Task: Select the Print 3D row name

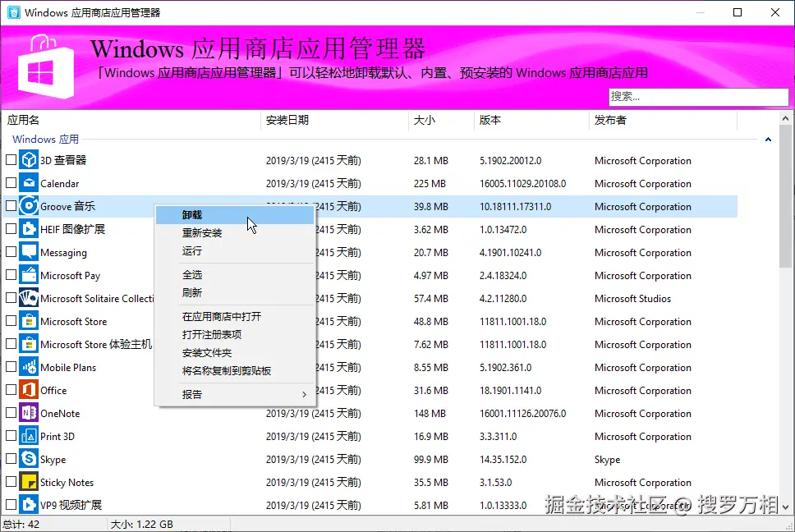Action: (57, 436)
